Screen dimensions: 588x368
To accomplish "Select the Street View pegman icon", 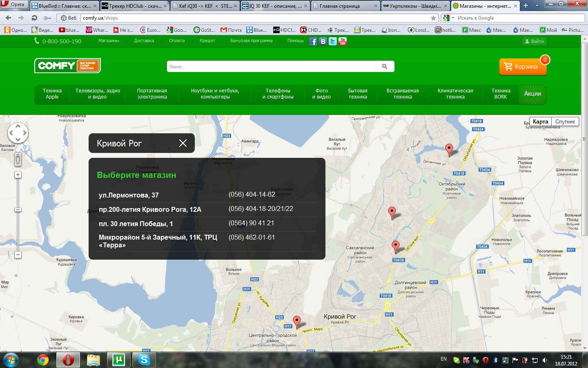I will pyautogui.click(x=18, y=159).
